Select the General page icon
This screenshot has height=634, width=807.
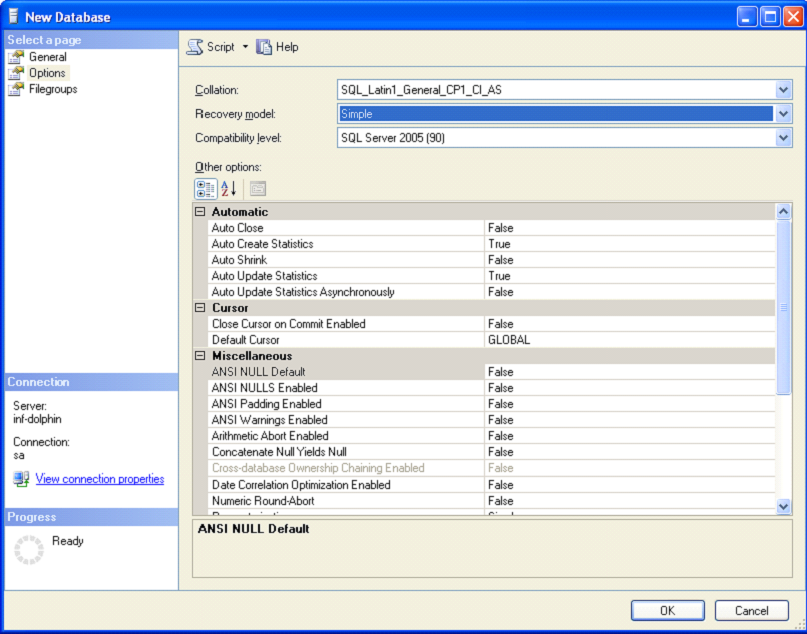click(x=16, y=57)
